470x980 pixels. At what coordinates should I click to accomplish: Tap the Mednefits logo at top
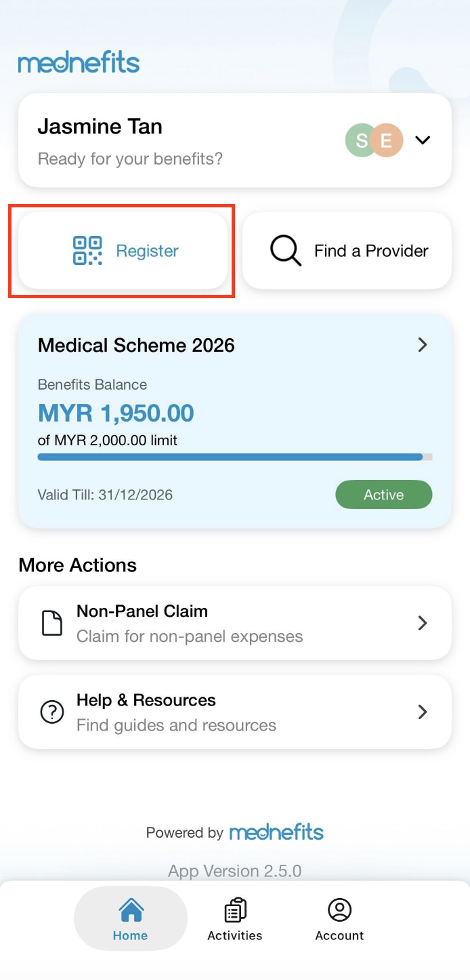pos(79,63)
